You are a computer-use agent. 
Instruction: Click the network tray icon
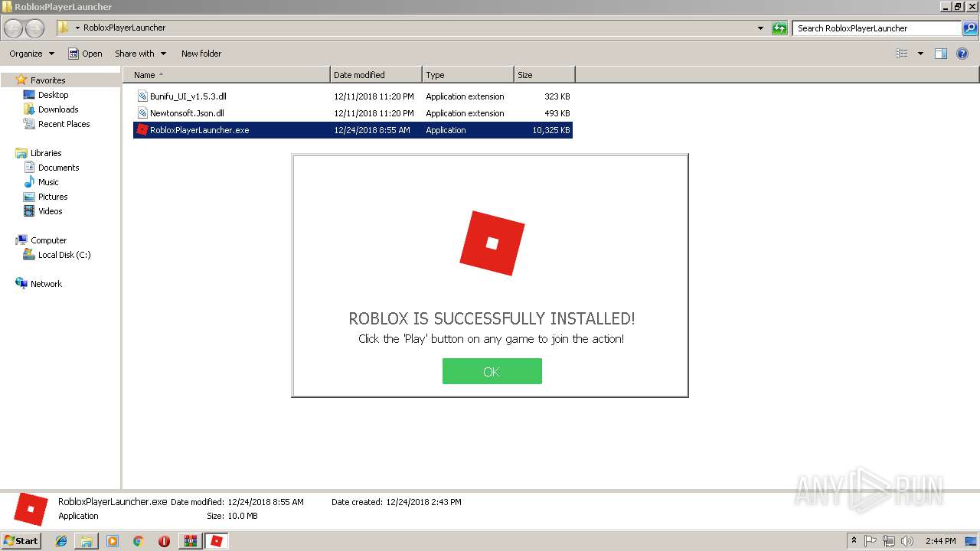(889, 541)
